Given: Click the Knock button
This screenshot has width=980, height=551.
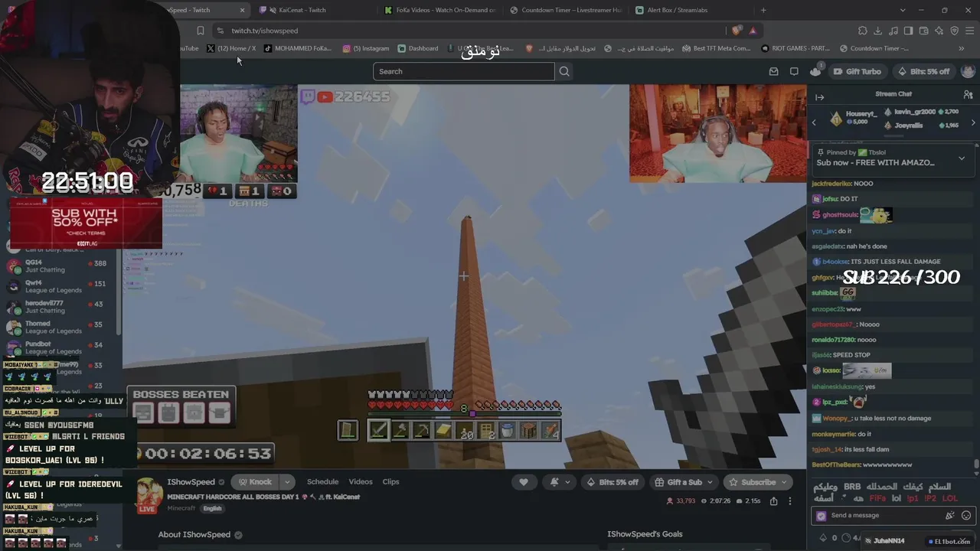Looking at the screenshot, I should 256,482.
